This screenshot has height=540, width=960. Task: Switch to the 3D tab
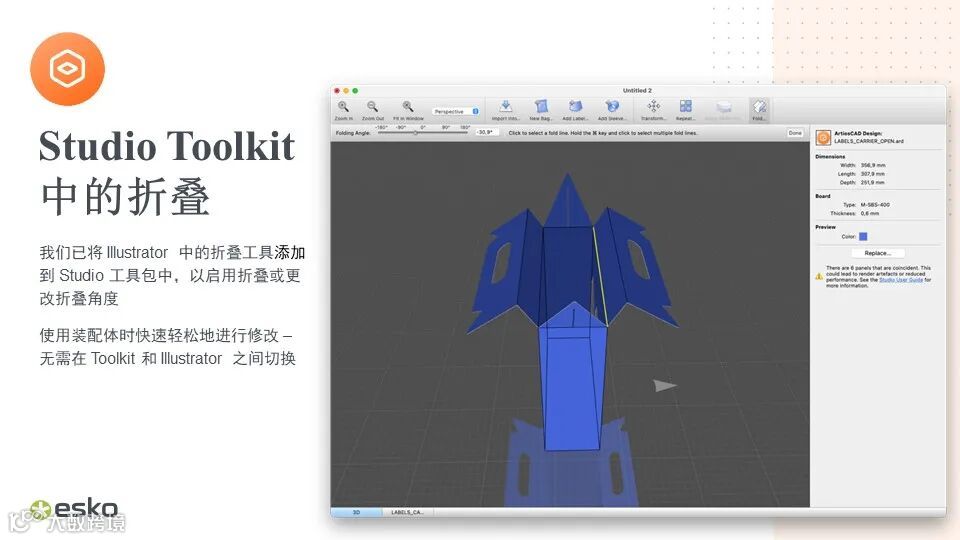[x=356, y=512]
